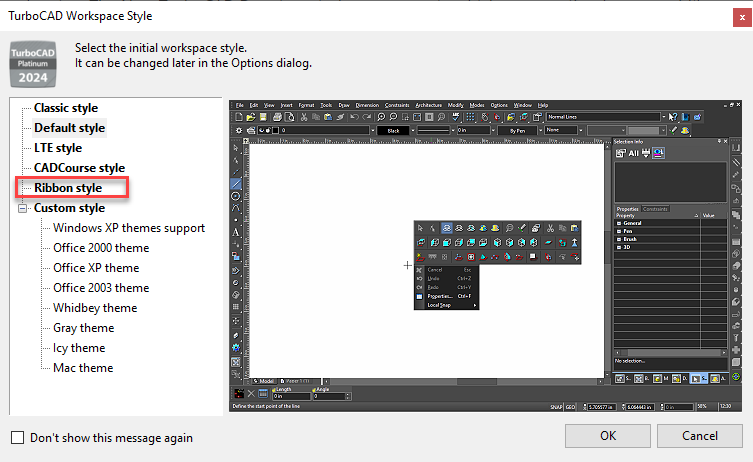Collapse the Custom style tree node
The height and width of the screenshot is (462, 753).
[23, 208]
